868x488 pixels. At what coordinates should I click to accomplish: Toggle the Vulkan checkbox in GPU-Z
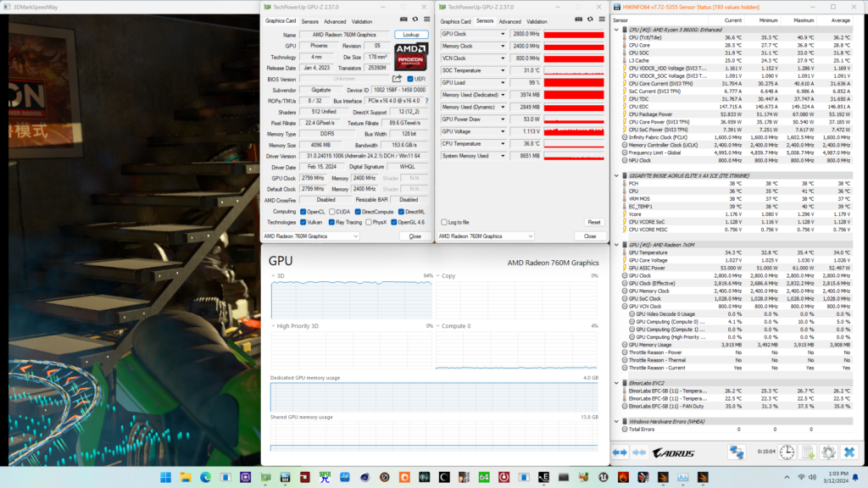point(303,223)
